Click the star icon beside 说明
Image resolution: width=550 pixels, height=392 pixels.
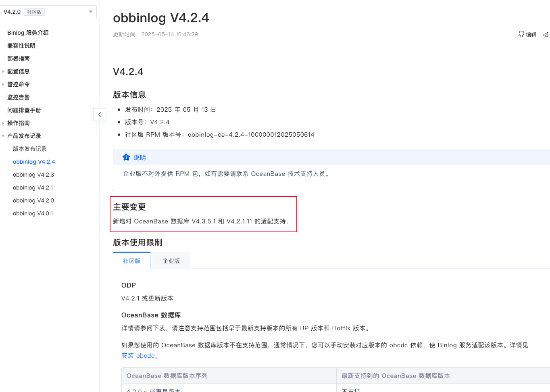point(126,157)
